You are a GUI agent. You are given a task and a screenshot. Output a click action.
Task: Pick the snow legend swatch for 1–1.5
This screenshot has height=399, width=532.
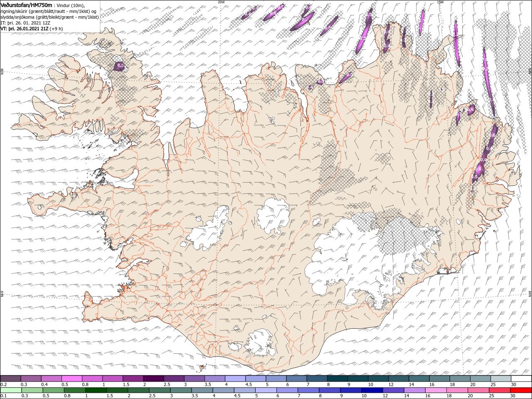pos(113,379)
